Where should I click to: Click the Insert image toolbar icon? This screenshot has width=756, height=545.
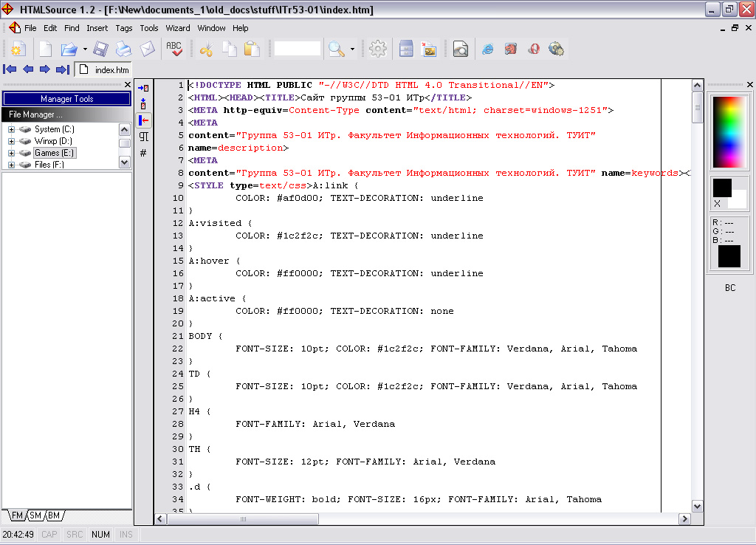click(428, 49)
